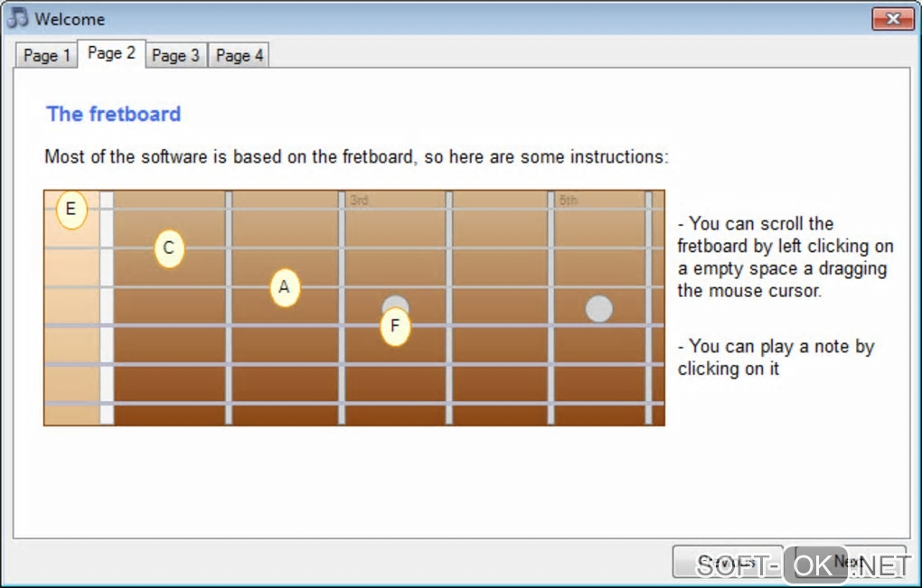Play the F note marker
Screen dimensions: 922x588
pos(395,327)
